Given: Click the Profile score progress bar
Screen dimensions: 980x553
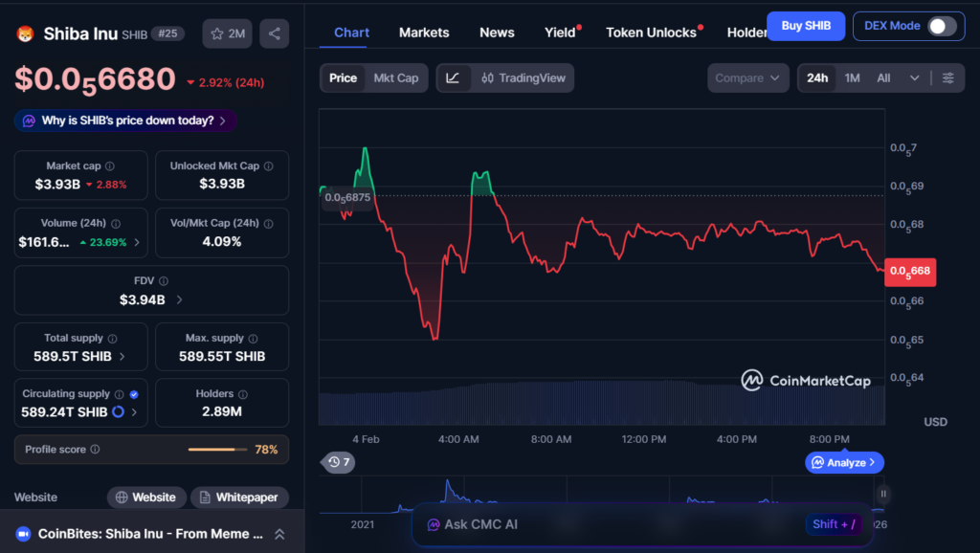Looking at the screenshot, I should [x=217, y=450].
